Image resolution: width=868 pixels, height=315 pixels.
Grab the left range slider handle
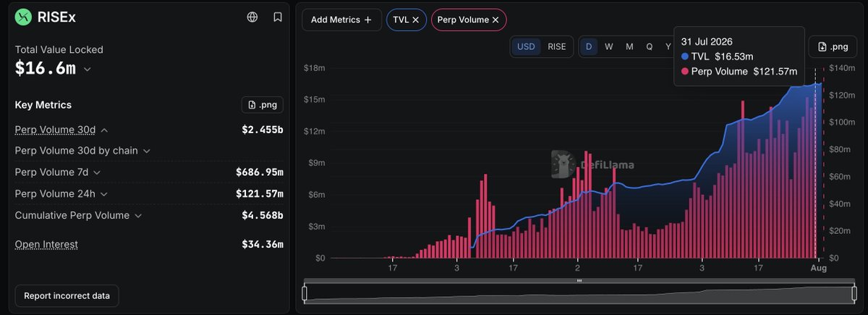[x=305, y=293]
